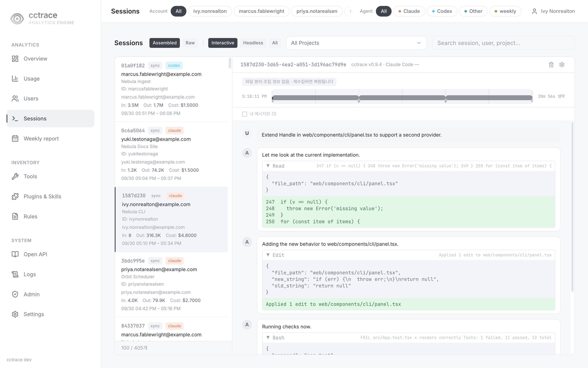Open the Logs scroll icon
Screen dimensions: 588x368
15,274
